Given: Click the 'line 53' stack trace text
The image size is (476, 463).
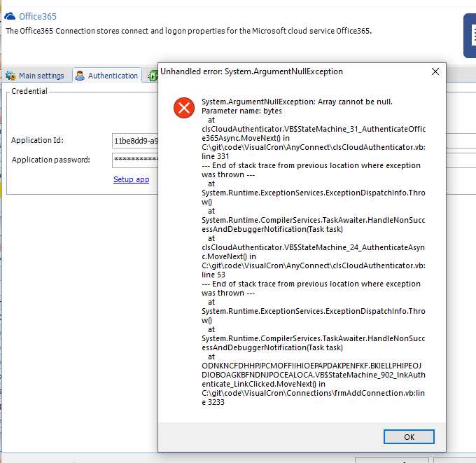Looking at the screenshot, I should pyautogui.click(x=213, y=275).
